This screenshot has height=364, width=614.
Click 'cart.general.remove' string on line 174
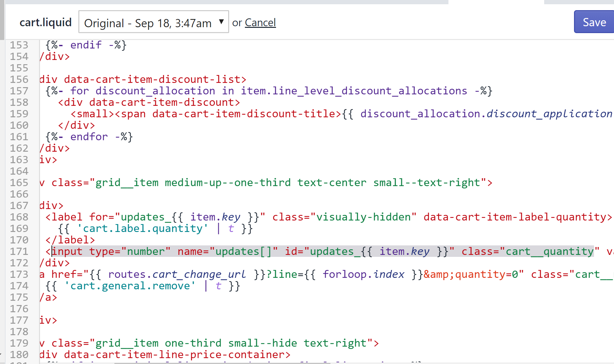130,286
